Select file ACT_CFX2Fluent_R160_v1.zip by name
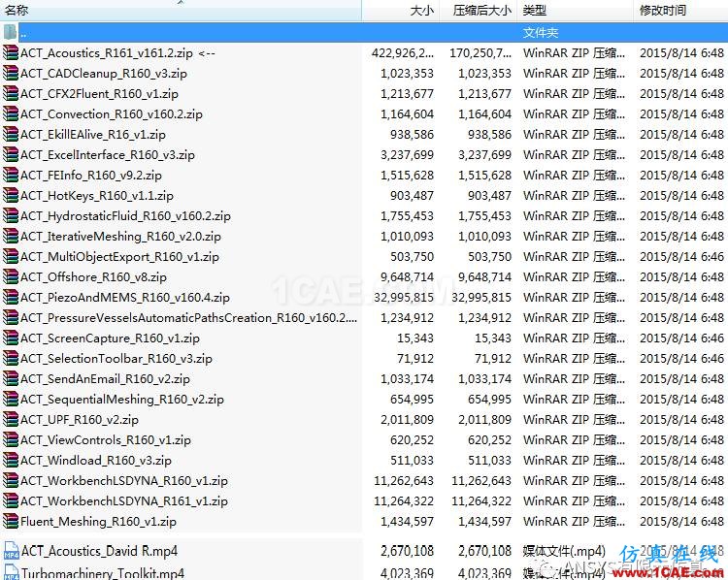 pos(99,94)
